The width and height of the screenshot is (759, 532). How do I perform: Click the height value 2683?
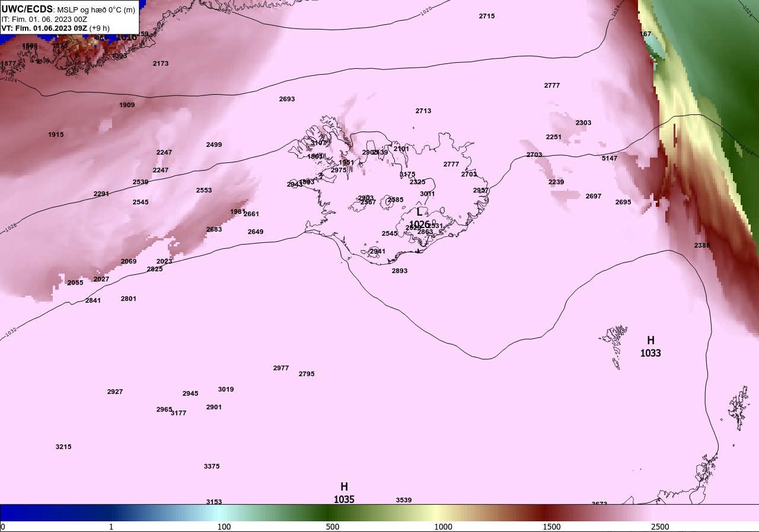[214, 229]
